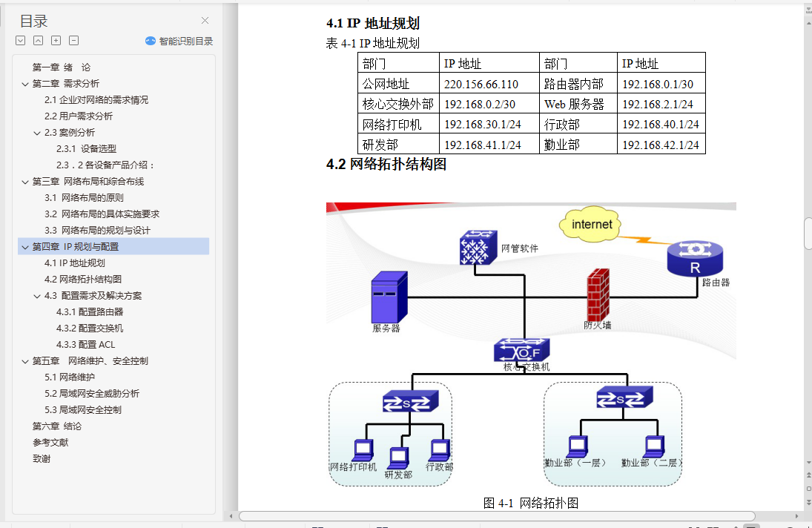Go to 4.2 网络拓扑结构图 in outline
This screenshot has height=528, width=812.
click(83, 280)
